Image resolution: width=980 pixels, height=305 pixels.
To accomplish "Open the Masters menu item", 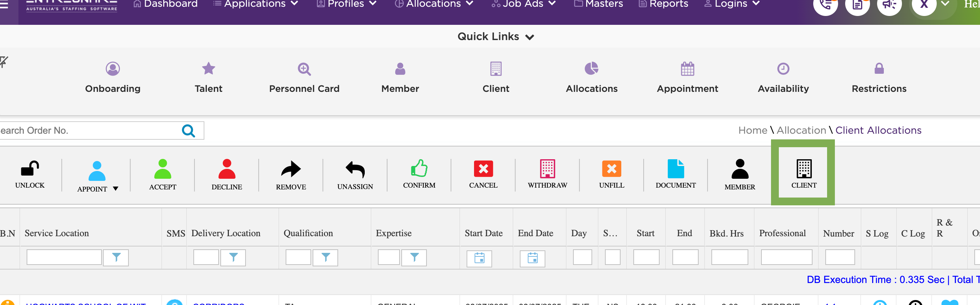I will click(599, 4).
